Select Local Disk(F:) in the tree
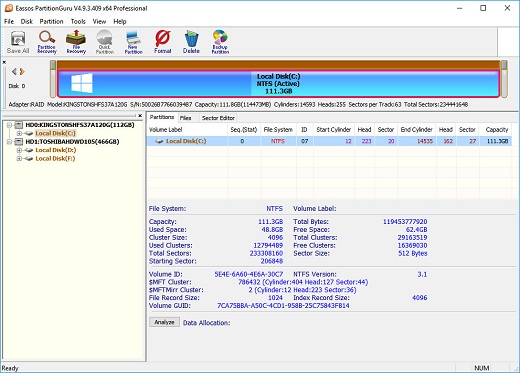 (55, 159)
